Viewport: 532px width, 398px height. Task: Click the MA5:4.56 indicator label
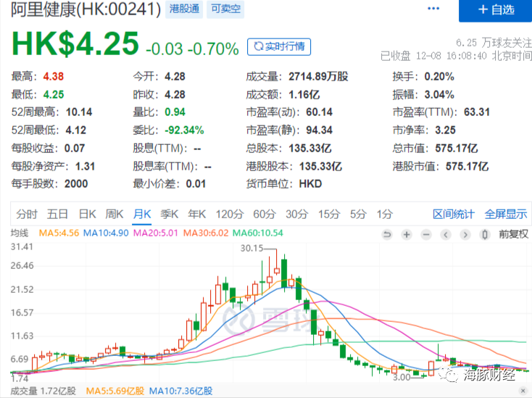[59, 233]
